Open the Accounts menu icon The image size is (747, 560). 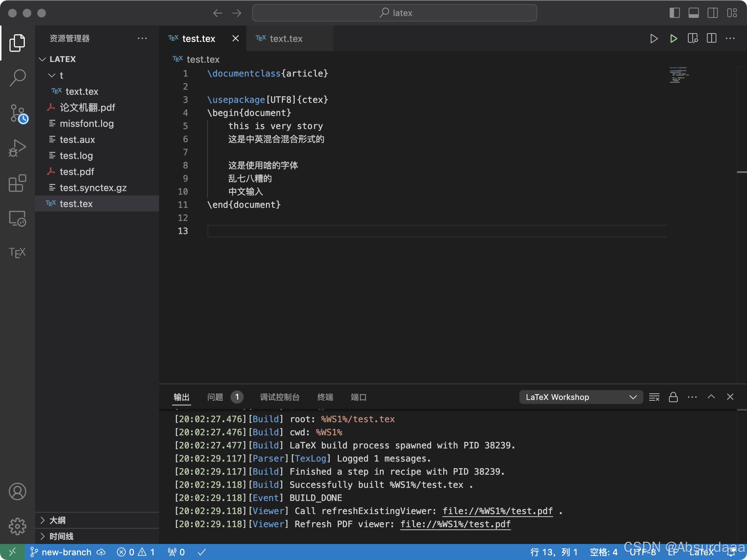click(17, 491)
